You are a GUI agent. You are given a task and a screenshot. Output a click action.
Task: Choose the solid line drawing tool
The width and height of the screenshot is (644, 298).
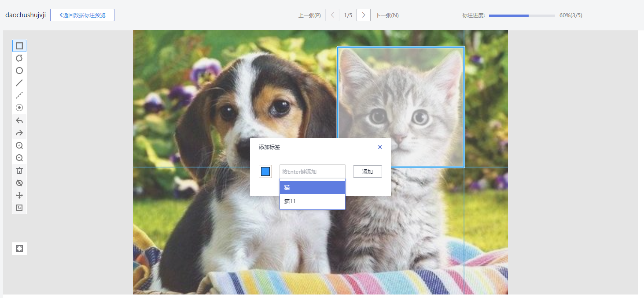19,83
